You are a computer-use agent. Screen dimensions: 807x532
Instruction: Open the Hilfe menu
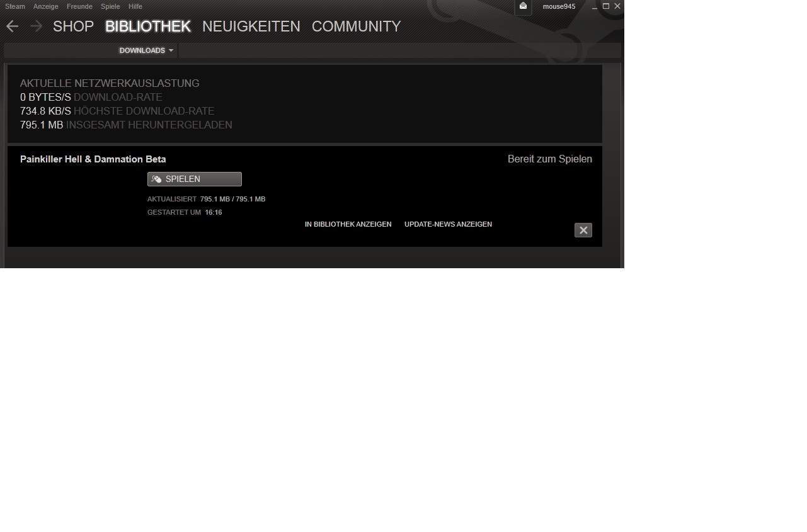(x=135, y=6)
